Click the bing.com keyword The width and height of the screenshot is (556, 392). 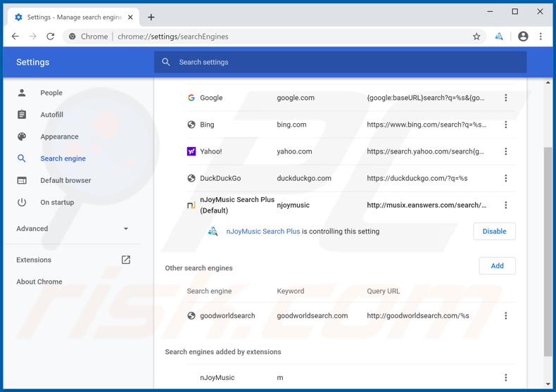[x=291, y=125]
